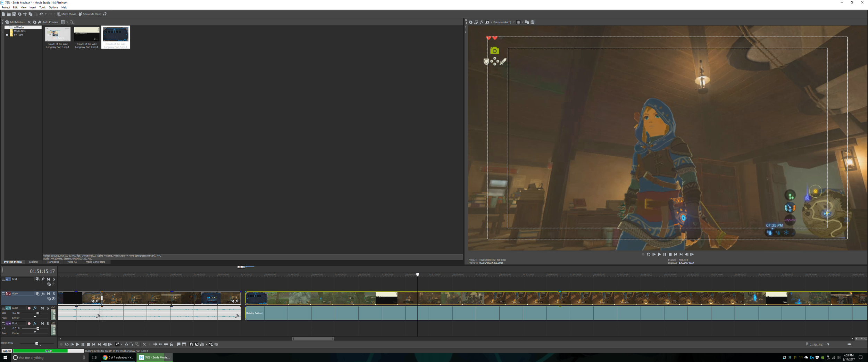Image resolution: width=868 pixels, height=362 pixels.
Task: Solo the Music track
Action: 48,324
